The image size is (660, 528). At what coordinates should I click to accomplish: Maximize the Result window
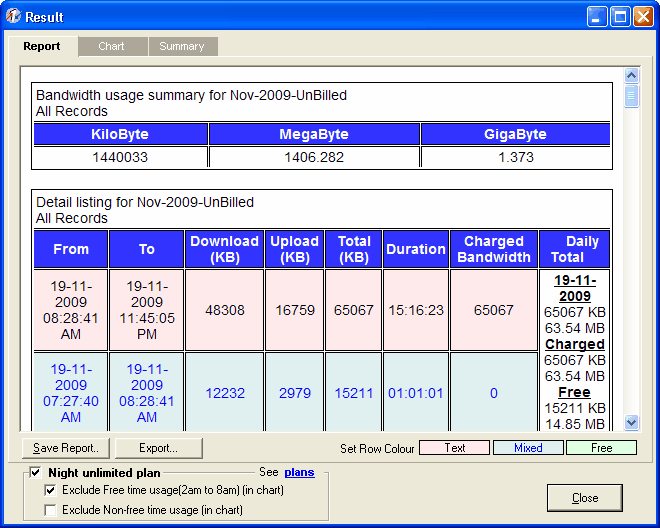coord(620,17)
